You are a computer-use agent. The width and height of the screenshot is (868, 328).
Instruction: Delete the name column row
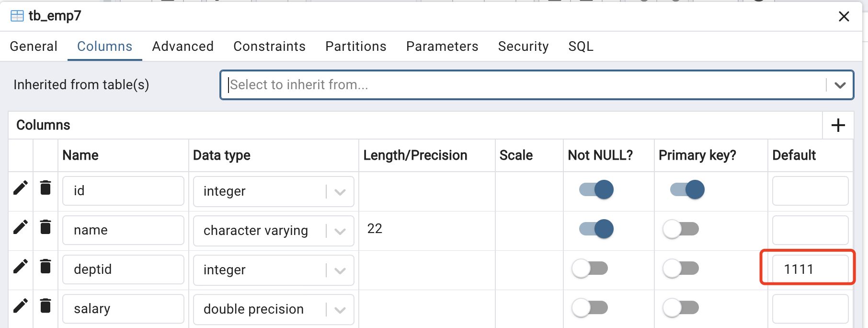click(x=46, y=227)
